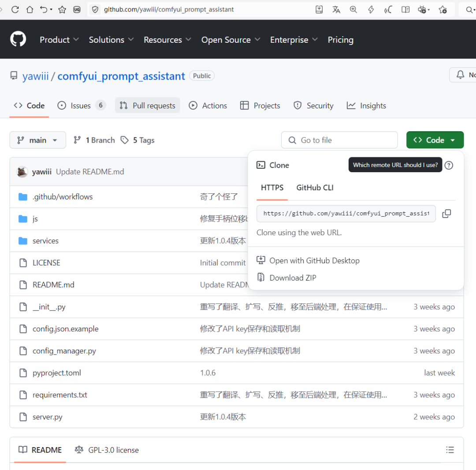
Task: Open the services folder
Action: click(45, 241)
